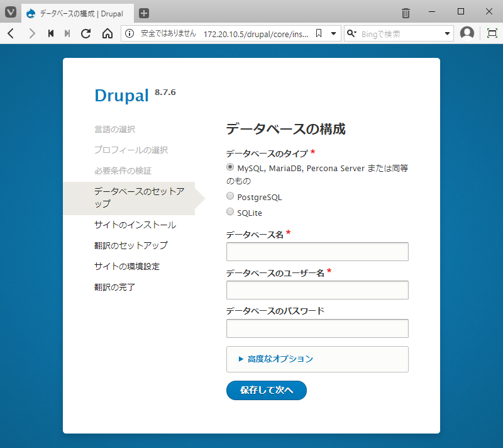Go forward to the next page
Image resolution: width=503 pixels, height=448 pixels.
31,33
